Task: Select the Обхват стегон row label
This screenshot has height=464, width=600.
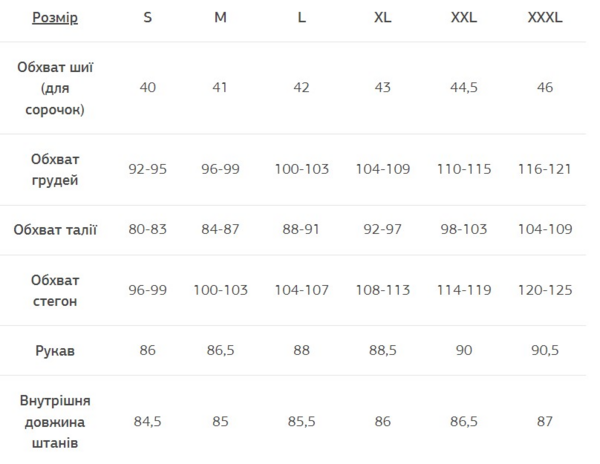Action: [55, 291]
